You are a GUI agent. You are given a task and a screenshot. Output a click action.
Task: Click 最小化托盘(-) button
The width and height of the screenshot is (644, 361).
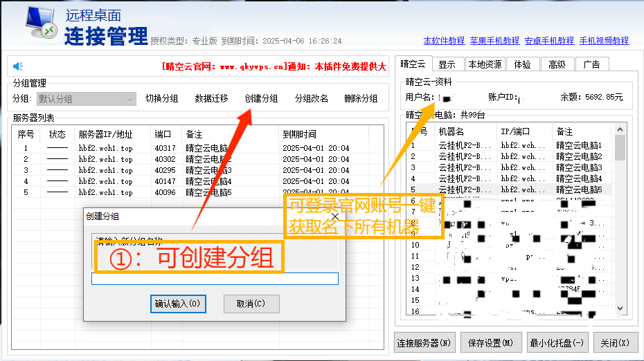pyautogui.click(x=557, y=342)
